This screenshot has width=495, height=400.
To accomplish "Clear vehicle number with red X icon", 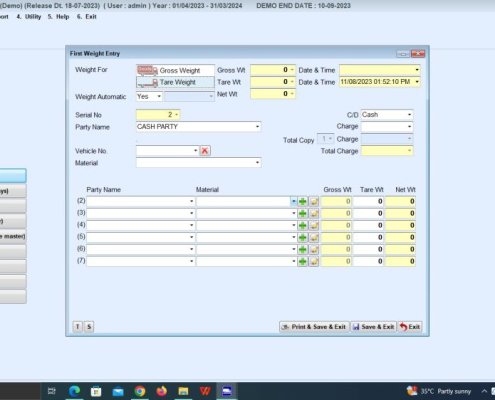I will tap(205, 151).
